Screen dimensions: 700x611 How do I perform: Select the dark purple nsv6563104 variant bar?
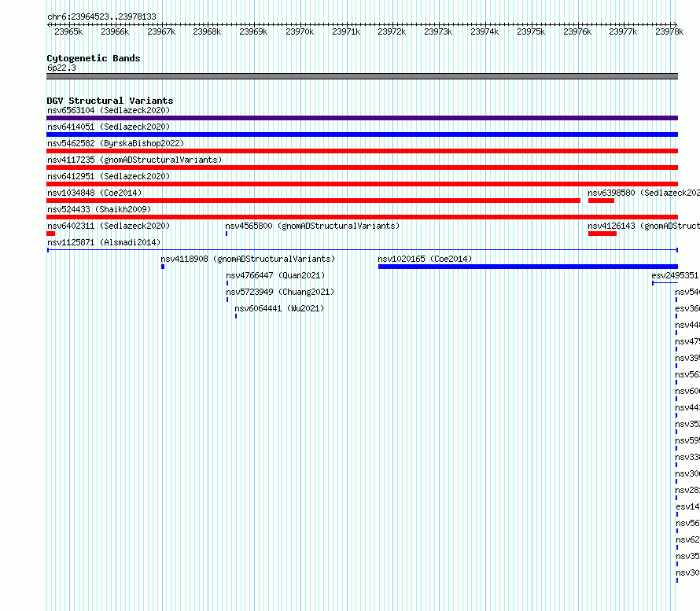362,118
